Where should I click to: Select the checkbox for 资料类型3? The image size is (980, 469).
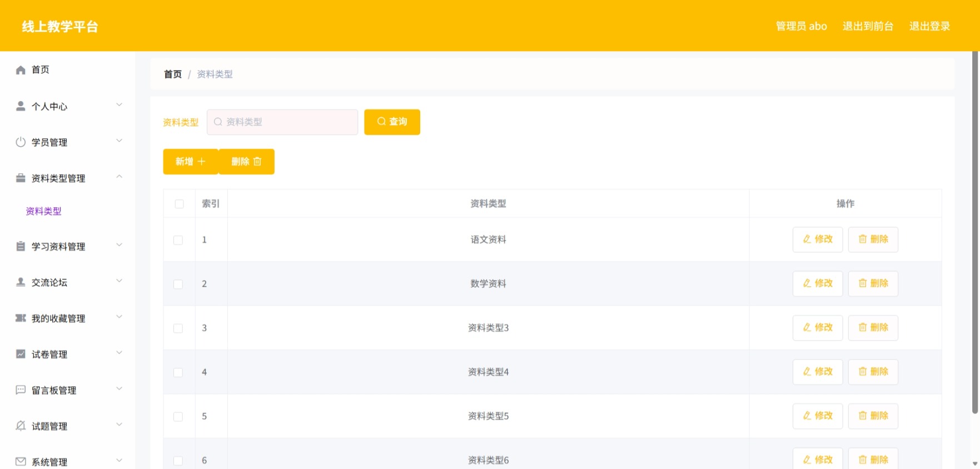(x=178, y=328)
